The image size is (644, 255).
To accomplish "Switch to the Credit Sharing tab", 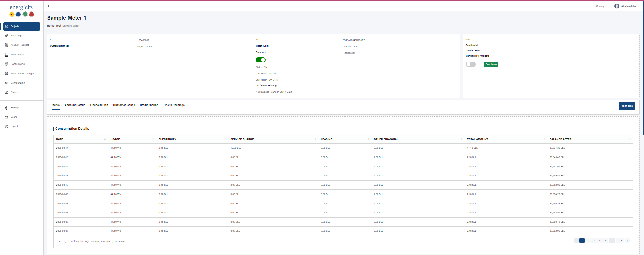I will coord(149,105).
